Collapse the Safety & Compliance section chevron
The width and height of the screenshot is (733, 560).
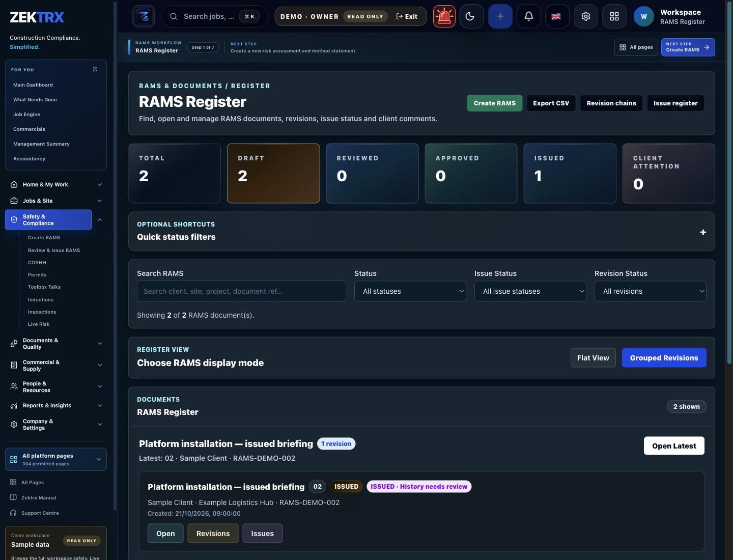(100, 220)
